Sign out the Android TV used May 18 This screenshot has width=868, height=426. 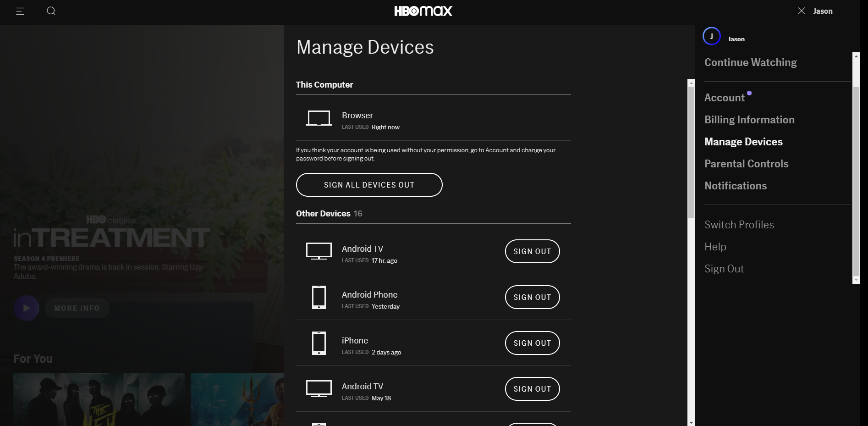[533, 389]
